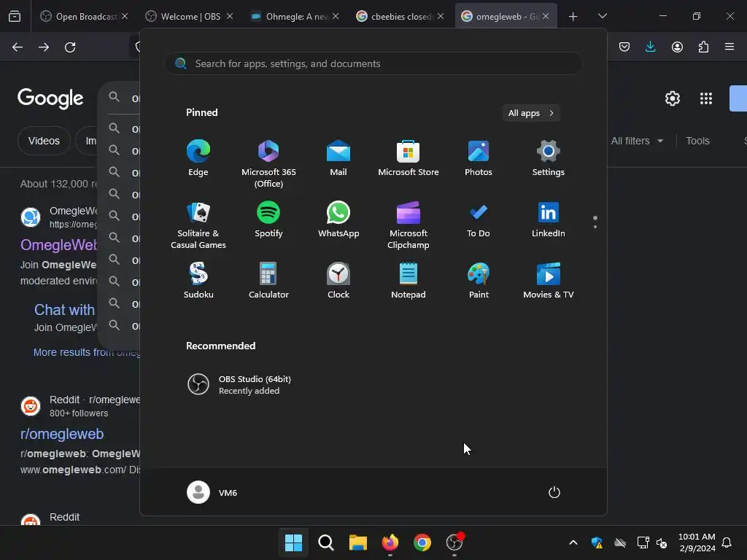
Task: Open Google quick settings gear
Action: click(x=672, y=98)
